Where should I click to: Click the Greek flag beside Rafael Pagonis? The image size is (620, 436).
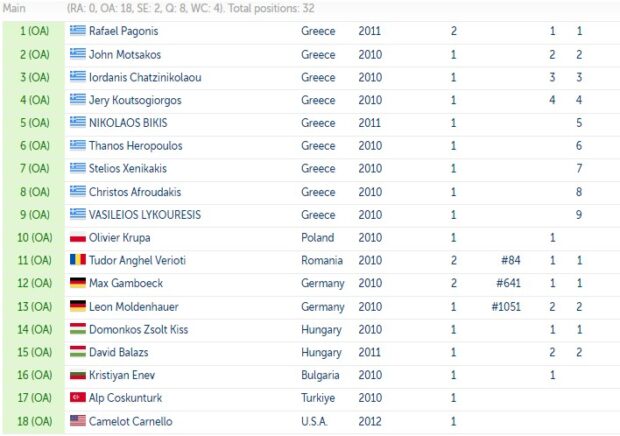78,30
